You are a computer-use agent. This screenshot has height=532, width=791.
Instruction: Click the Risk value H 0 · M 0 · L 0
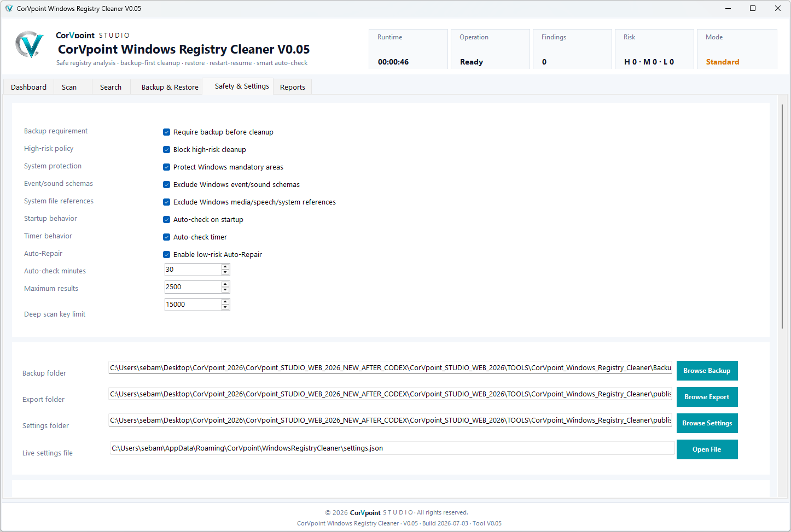coord(649,62)
